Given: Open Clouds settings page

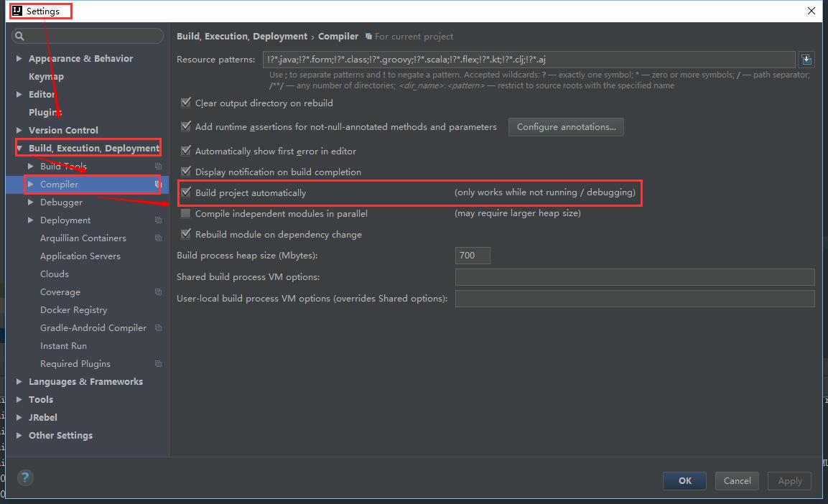Looking at the screenshot, I should (x=55, y=274).
